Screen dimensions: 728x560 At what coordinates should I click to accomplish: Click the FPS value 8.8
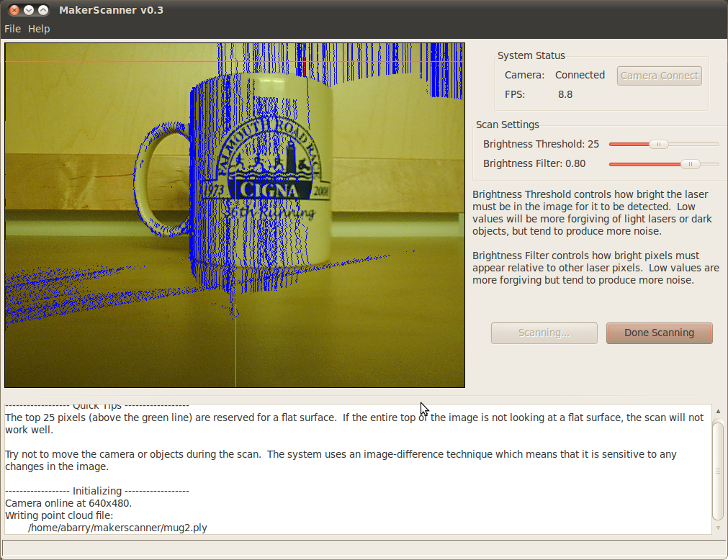pyautogui.click(x=565, y=94)
